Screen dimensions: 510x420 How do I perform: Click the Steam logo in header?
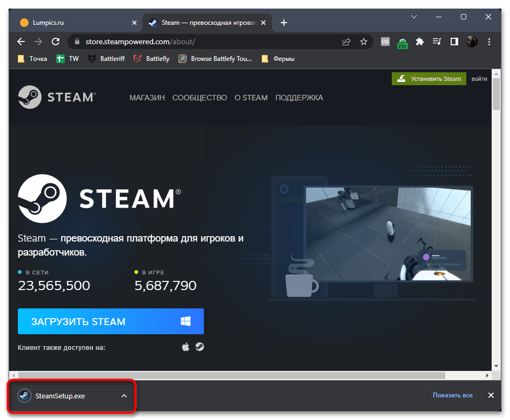57,97
